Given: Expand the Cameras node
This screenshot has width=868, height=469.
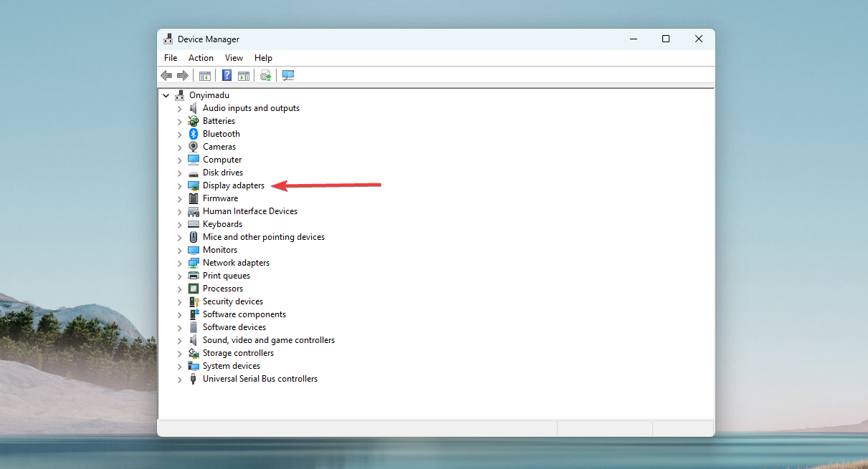Looking at the screenshot, I should (x=179, y=147).
